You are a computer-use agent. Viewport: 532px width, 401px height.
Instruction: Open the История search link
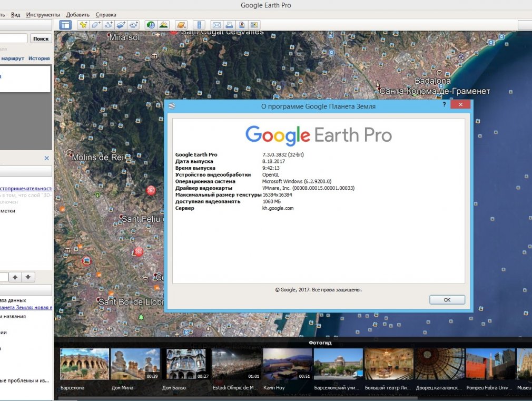[x=39, y=58]
